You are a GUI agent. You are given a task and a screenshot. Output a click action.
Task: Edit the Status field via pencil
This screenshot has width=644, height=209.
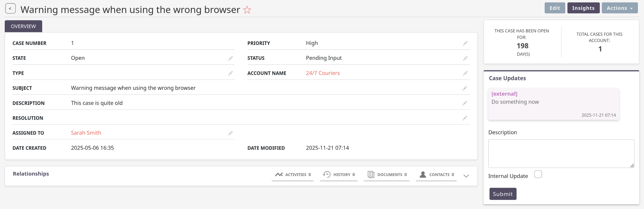pyautogui.click(x=465, y=58)
